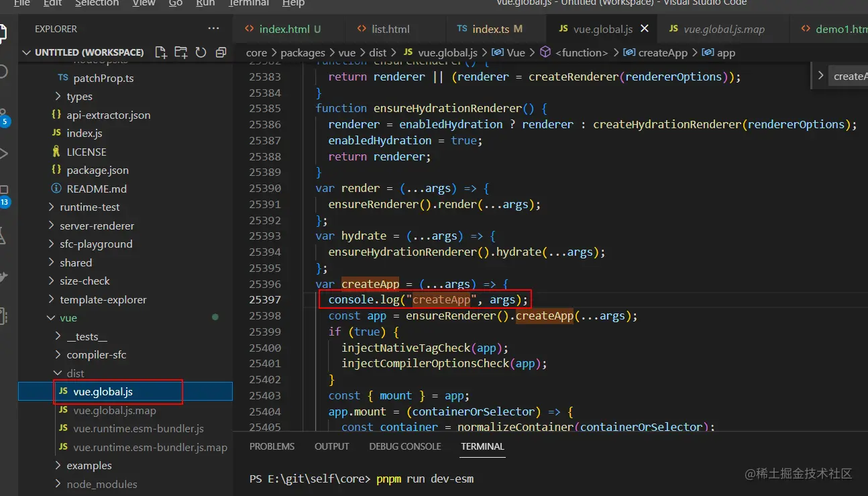The width and height of the screenshot is (868, 496).
Task: Show the DEBUG CONSOLE panel tab
Action: tap(405, 446)
